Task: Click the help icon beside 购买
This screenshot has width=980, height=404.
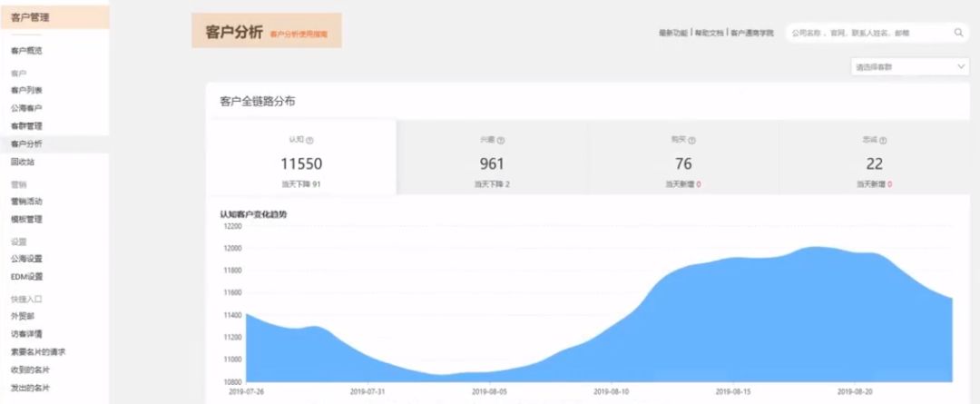Action: [691, 141]
